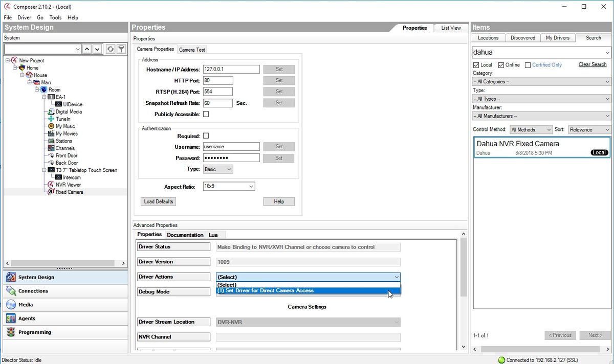Image resolution: width=614 pixels, height=364 pixels.
Task: Click the refresh icon in System panel
Action: point(110,49)
